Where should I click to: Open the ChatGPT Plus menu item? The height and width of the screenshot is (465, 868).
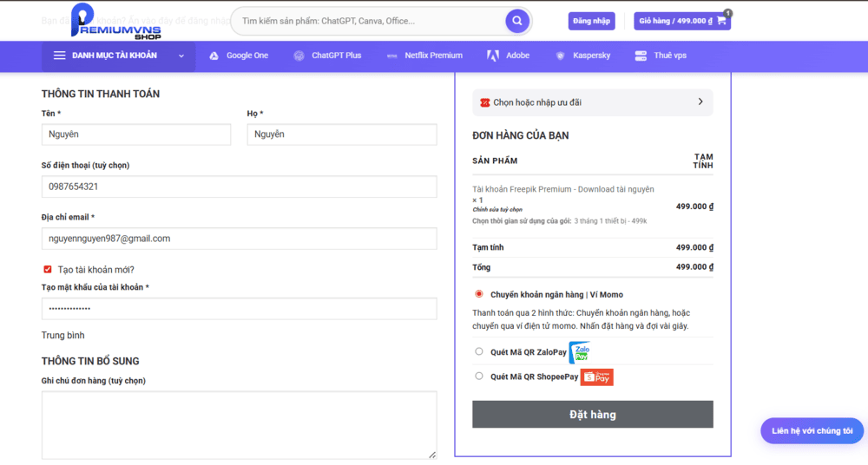(x=327, y=56)
